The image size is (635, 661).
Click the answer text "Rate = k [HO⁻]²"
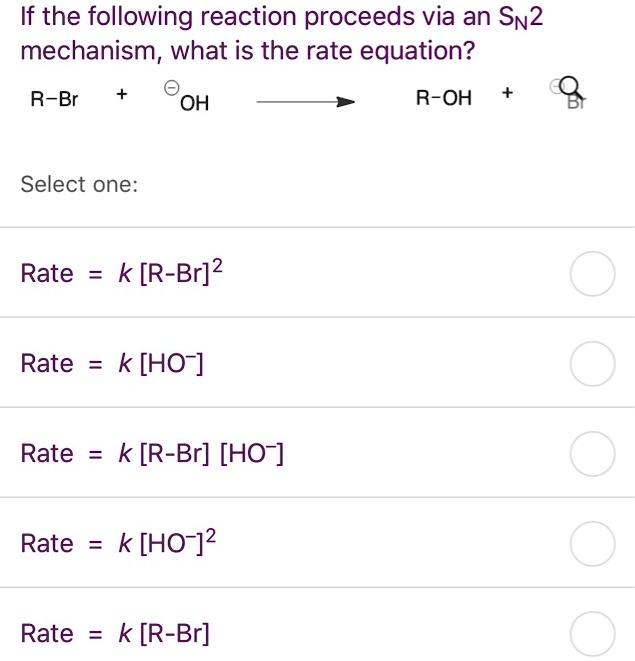click(x=119, y=543)
